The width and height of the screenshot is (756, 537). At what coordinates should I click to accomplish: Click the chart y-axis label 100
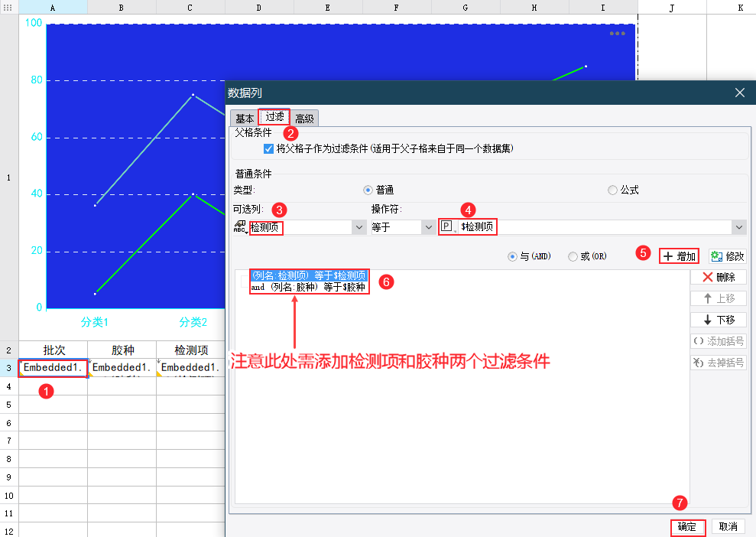[x=34, y=23]
